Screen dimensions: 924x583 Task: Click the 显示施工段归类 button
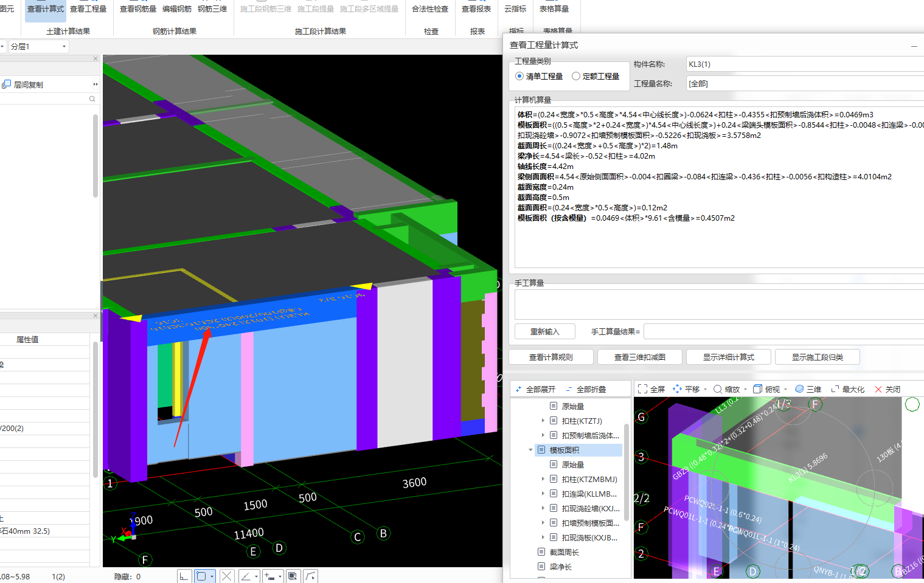point(817,357)
